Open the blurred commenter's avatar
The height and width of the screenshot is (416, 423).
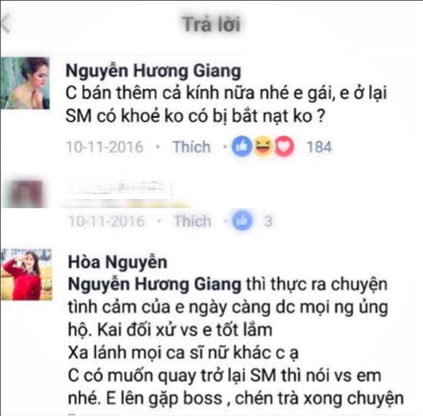click(23, 194)
